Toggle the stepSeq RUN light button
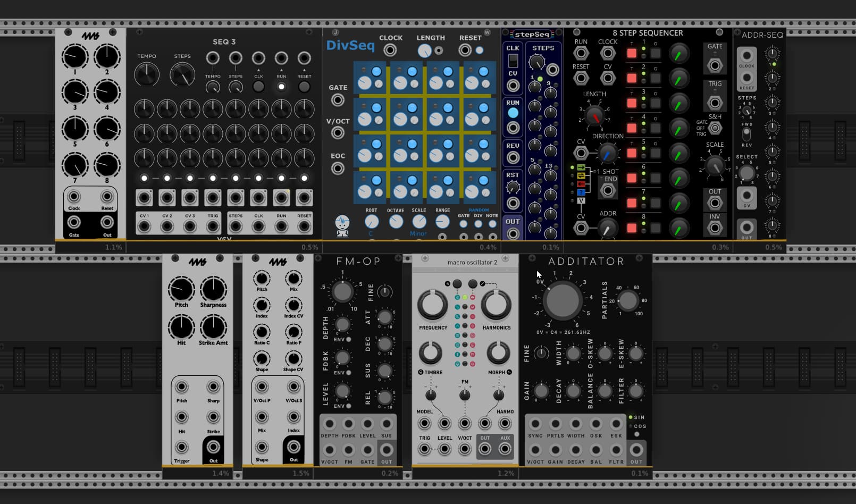This screenshot has height=504, width=856. [x=513, y=113]
